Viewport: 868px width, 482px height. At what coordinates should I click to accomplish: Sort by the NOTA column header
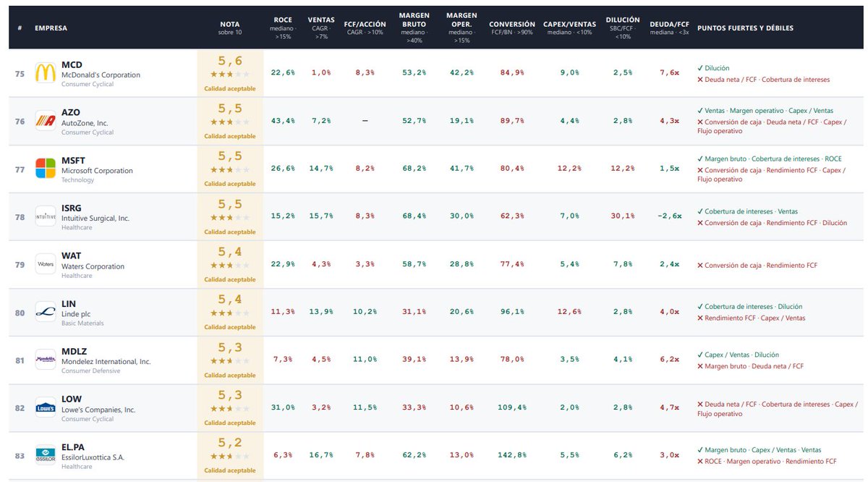pyautogui.click(x=230, y=28)
